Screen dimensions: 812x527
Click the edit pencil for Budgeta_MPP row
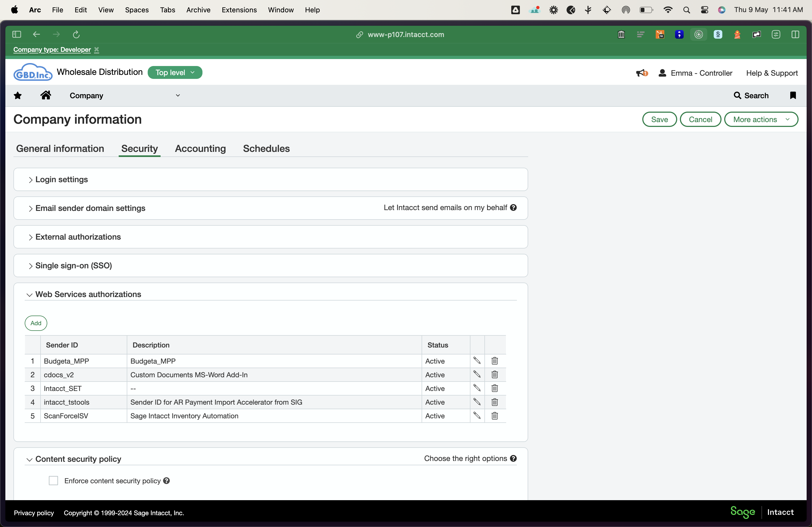(x=477, y=361)
